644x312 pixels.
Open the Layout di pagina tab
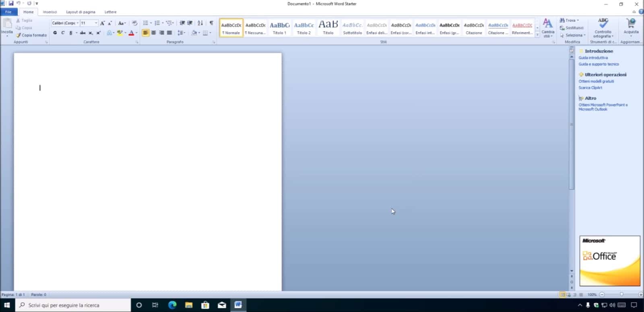tap(80, 12)
